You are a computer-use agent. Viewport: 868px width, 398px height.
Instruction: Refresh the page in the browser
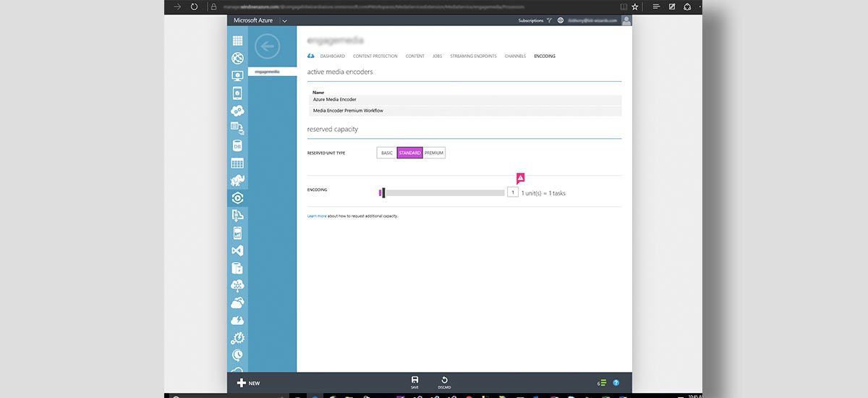[x=194, y=7]
